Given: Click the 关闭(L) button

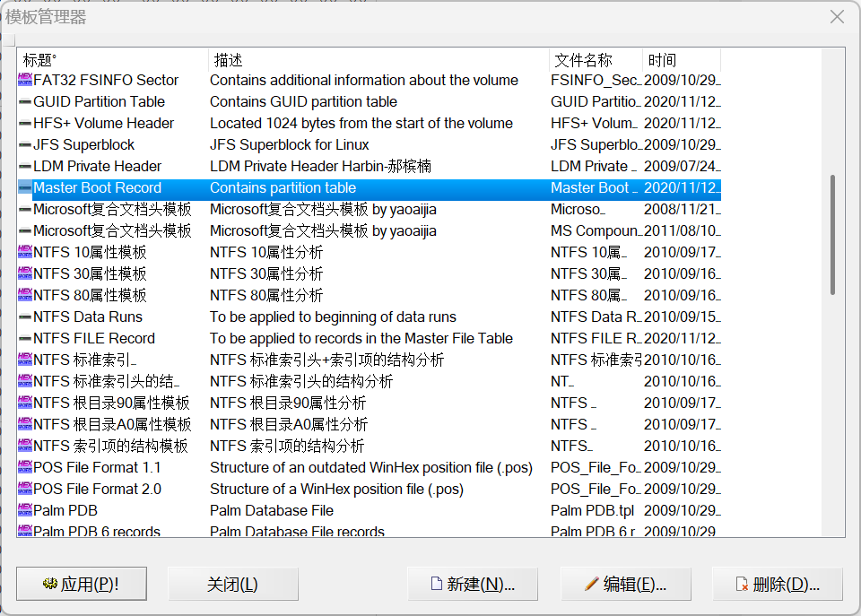Looking at the screenshot, I should (232, 584).
